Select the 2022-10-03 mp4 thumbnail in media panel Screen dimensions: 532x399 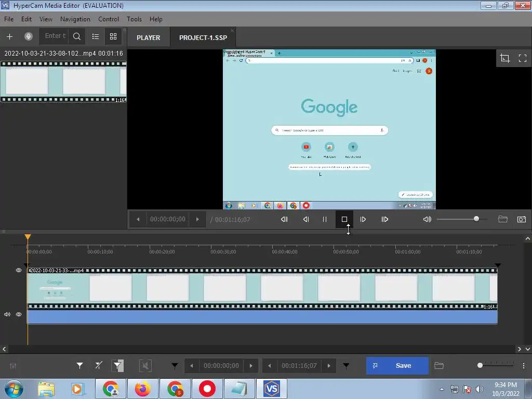(63, 82)
